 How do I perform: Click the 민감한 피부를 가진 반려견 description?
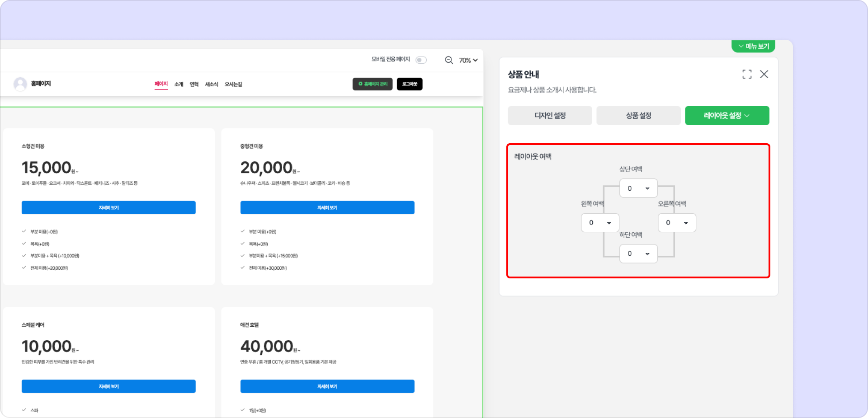(58, 362)
